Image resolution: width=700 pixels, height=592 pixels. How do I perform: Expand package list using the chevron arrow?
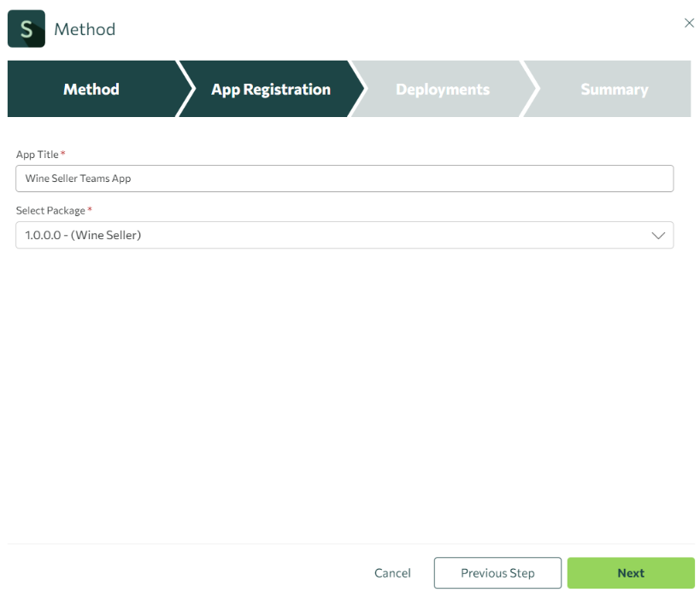[x=658, y=236]
